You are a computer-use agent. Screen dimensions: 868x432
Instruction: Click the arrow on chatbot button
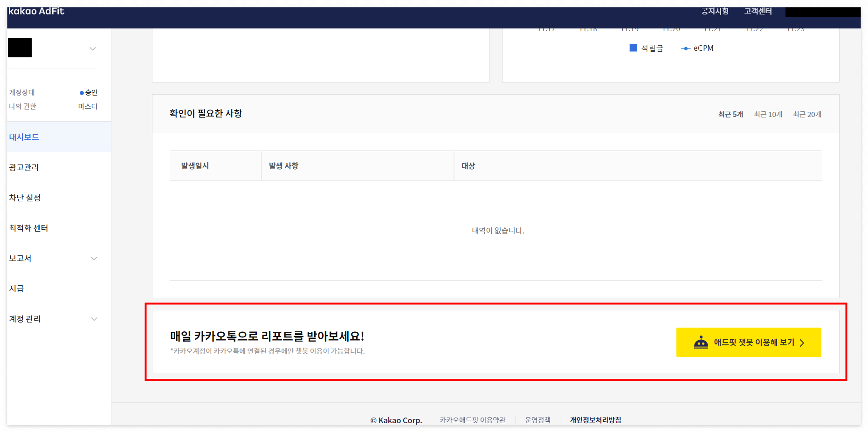tap(802, 343)
